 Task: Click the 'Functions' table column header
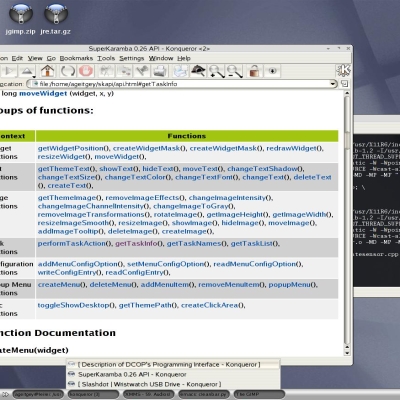tap(187, 136)
